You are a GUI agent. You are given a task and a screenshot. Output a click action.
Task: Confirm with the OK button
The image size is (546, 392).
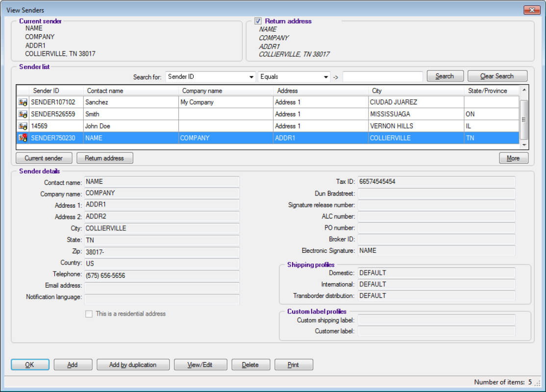pos(30,365)
